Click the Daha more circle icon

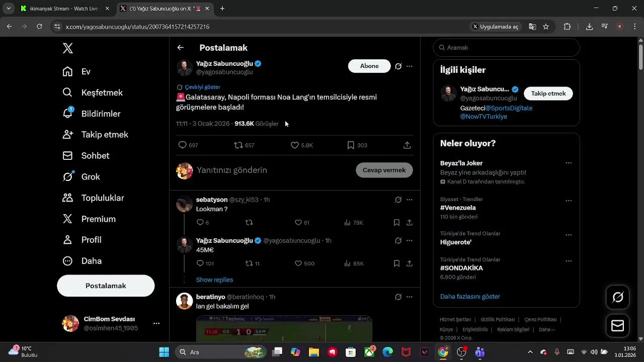pyautogui.click(x=67, y=261)
